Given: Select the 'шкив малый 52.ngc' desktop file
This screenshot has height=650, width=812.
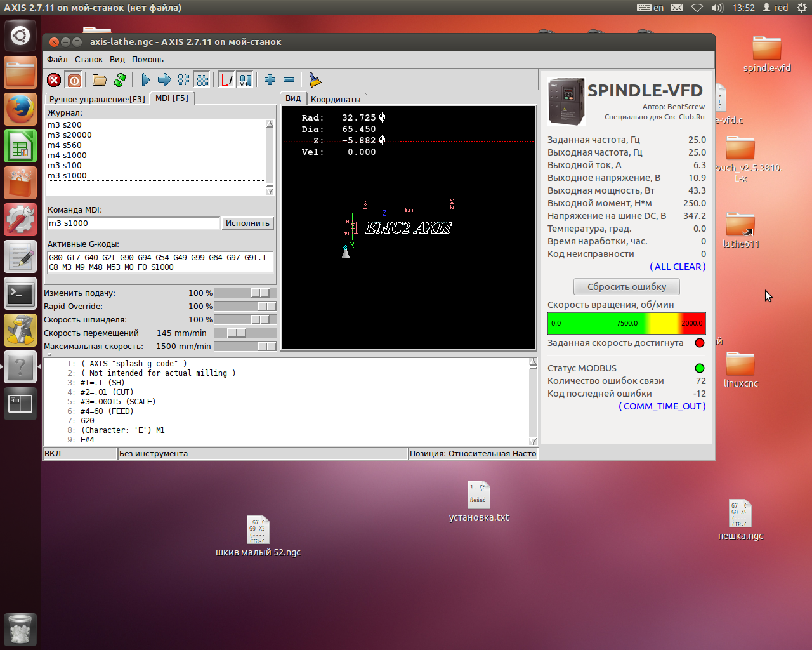Looking at the screenshot, I should [258, 536].
